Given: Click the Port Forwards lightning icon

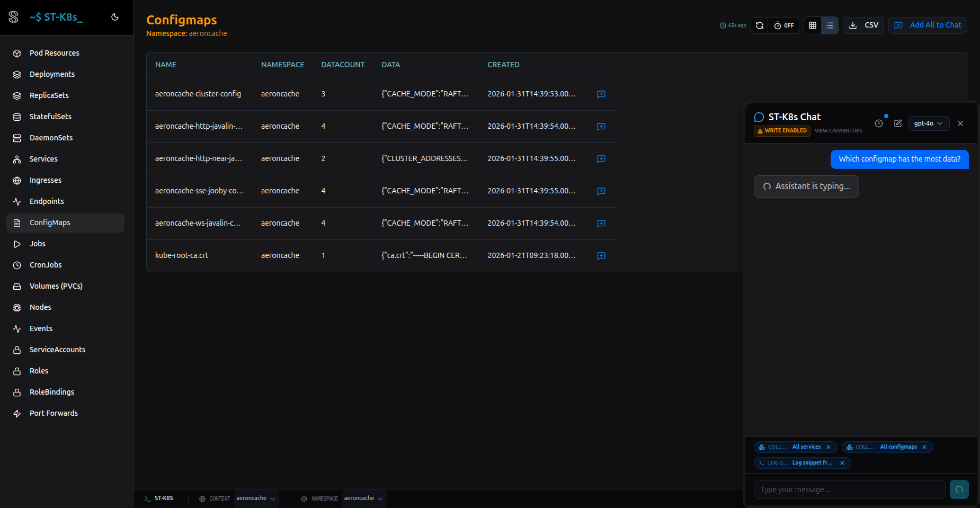Looking at the screenshot, I should point(17,414).
